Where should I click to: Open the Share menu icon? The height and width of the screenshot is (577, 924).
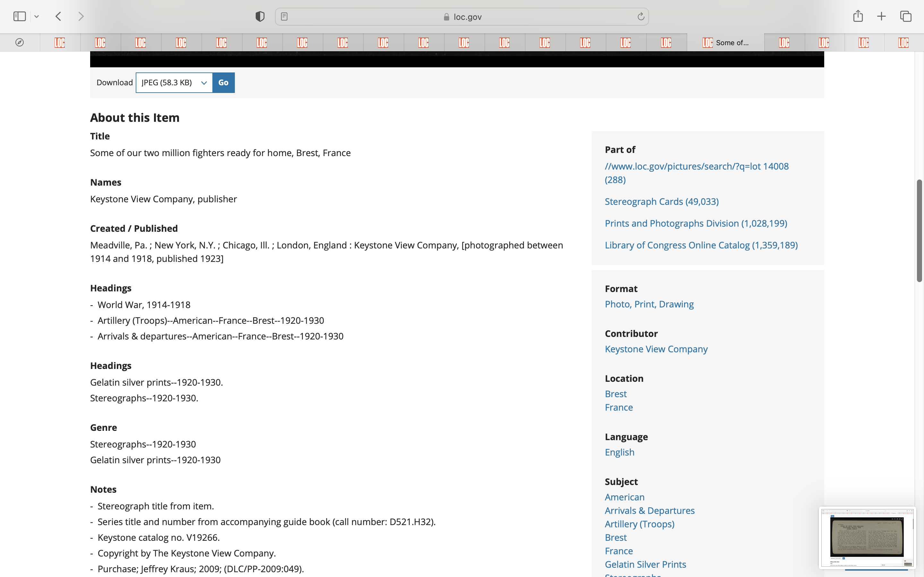pos(858,16)
